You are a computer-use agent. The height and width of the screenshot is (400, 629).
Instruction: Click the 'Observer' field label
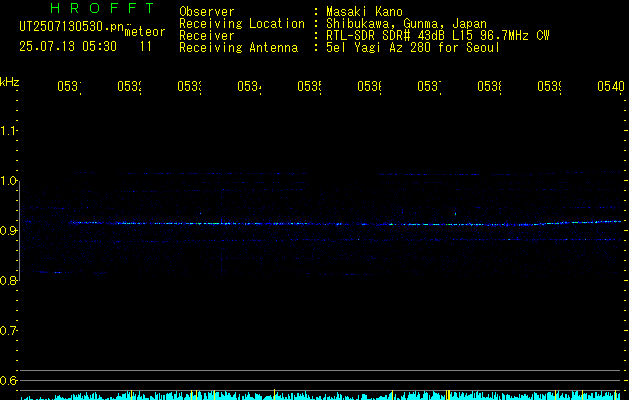pyautogui.click(x=207, y=11)
